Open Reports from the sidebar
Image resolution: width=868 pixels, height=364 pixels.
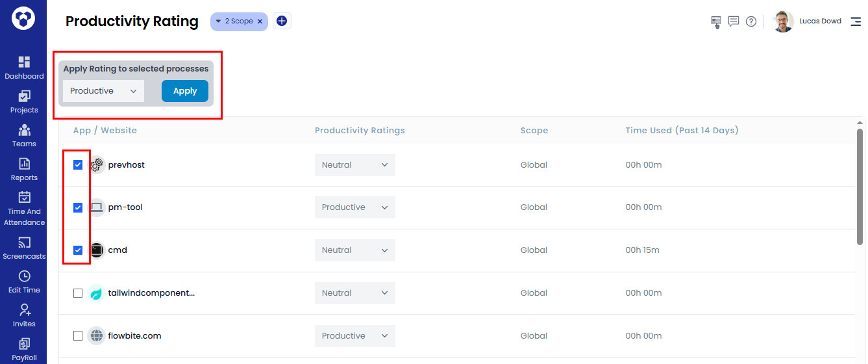24,164
